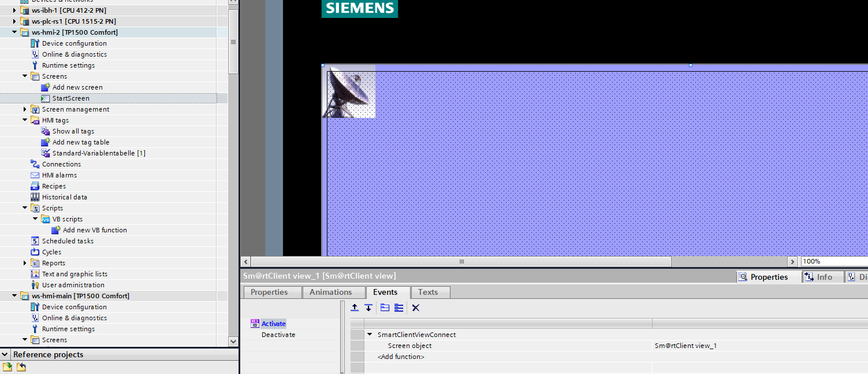Click the move function down arrow icon

(368, 308)
